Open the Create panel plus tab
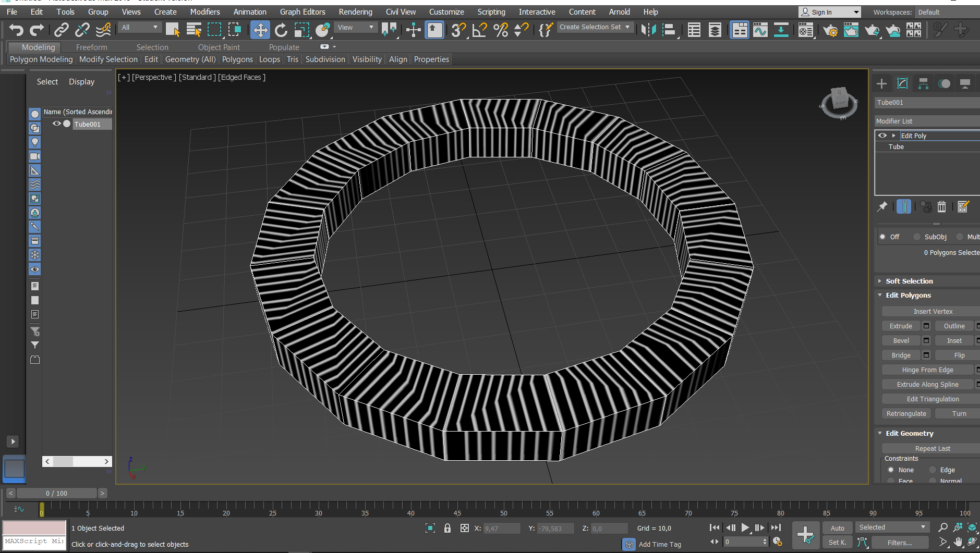The width and height of the screenshot is (980, 553). tap(881, 83)
